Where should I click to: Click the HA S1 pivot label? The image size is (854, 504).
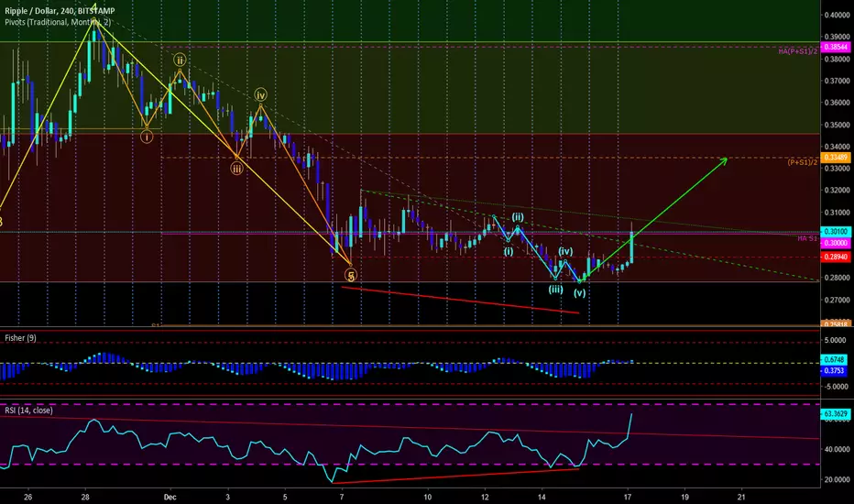coord(807,238)
